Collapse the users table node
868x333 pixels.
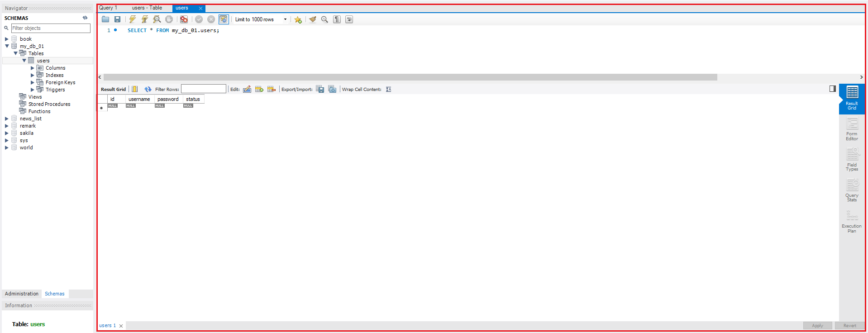24,61
